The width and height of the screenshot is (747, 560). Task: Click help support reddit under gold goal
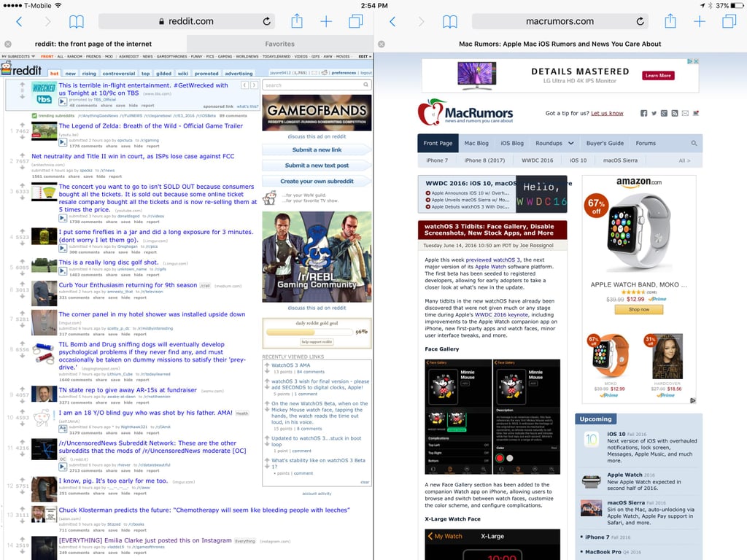click(x=317, y=342)
